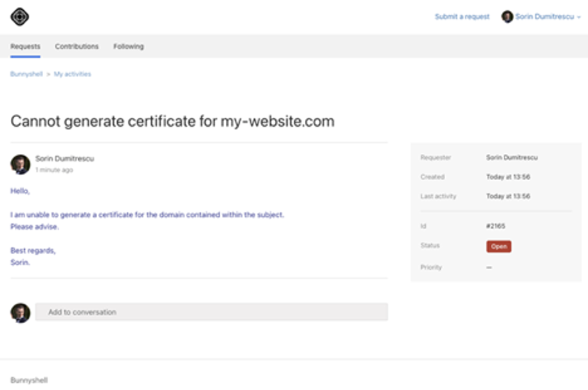Viewport: 588px width, 390px height.
Task: Click the ticket title heading
Action: point(172,122)
